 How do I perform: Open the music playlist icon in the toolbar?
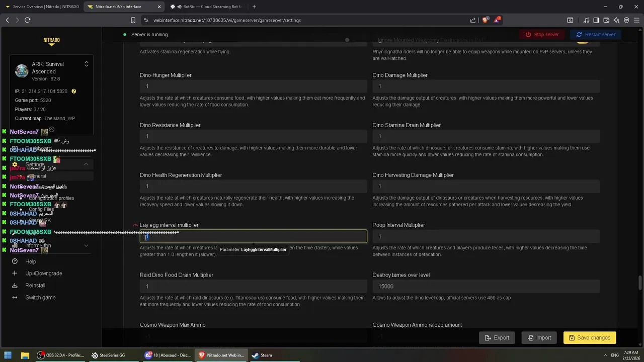[x=587, y=20]
